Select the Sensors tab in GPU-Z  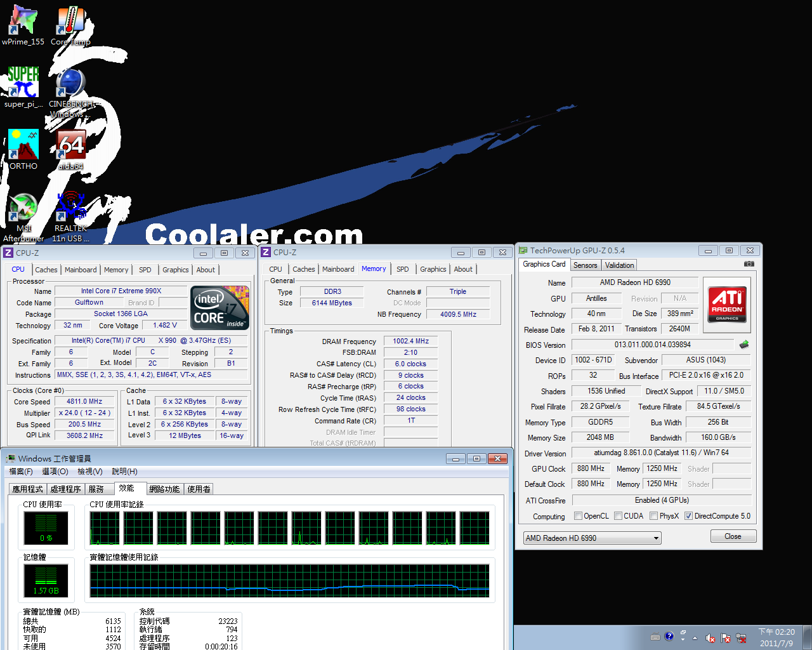click(586, 265)
